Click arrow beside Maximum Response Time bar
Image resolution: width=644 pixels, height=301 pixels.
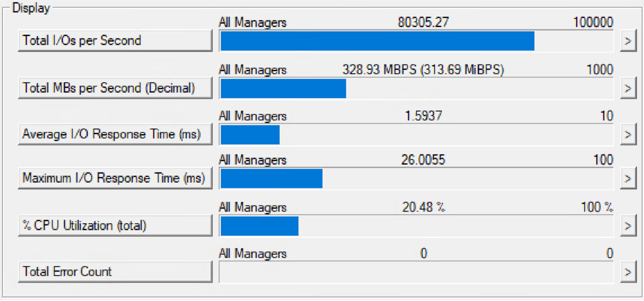pos(628,179)
